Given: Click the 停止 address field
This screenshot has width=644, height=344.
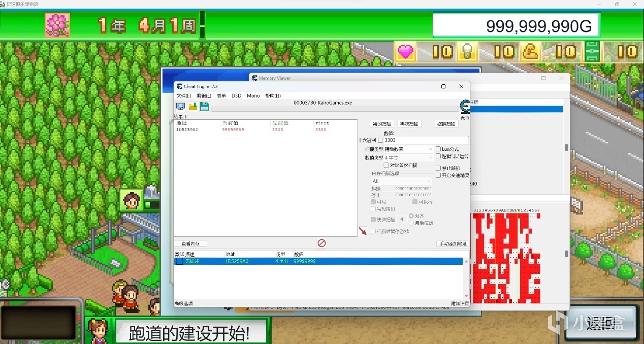Looking at the screenshot, I should coord(413,195).
